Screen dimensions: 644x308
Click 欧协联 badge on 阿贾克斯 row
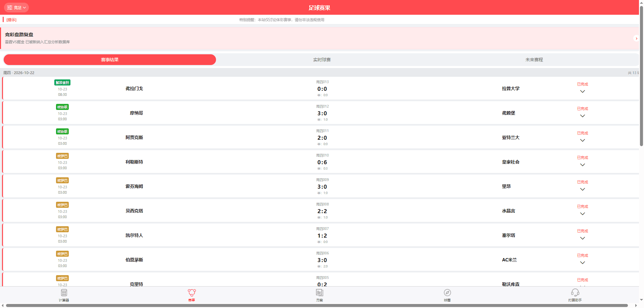pos(62,131)
